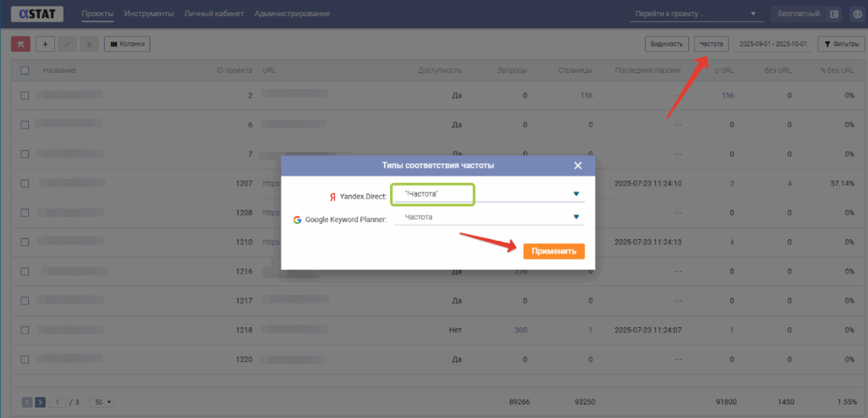Open Google Keyword Planner frequency dropdown
Image resolution: width=868 pixels, height=418 pixels.
point(576,218)
